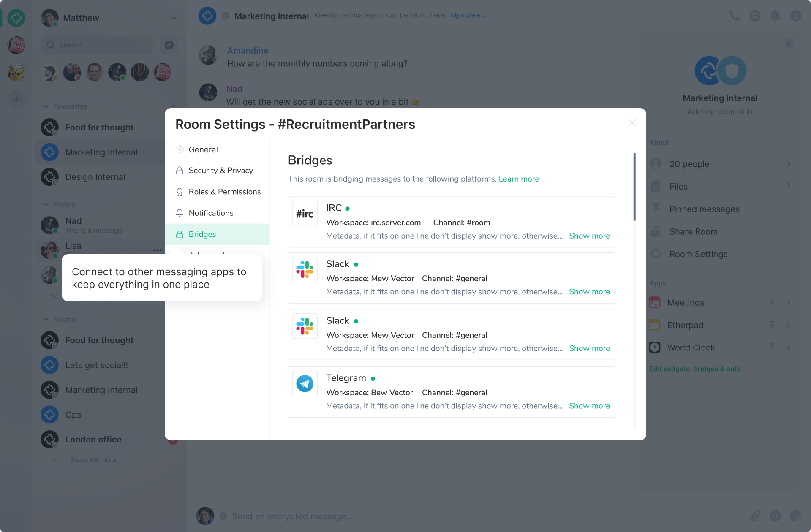Screen dimensions: 811x532
Task: Pin the World Clock app widget
Action: coord(772,347)
